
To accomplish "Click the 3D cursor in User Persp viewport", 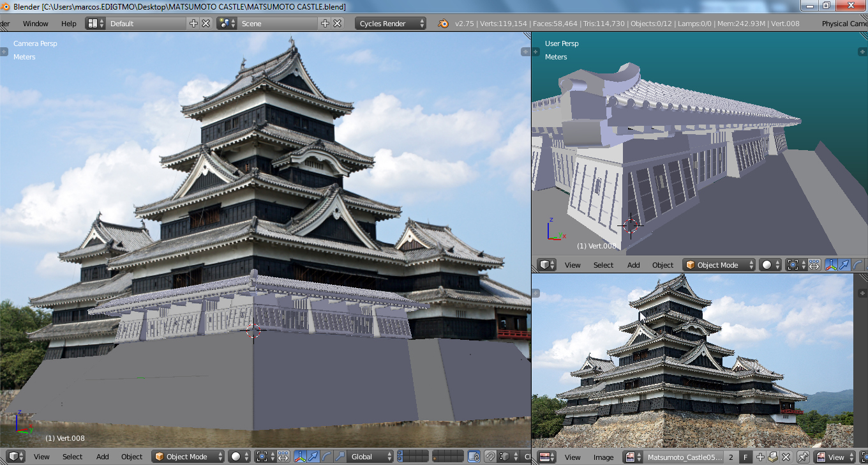I will pyautogui.click(x=631, y=225).
